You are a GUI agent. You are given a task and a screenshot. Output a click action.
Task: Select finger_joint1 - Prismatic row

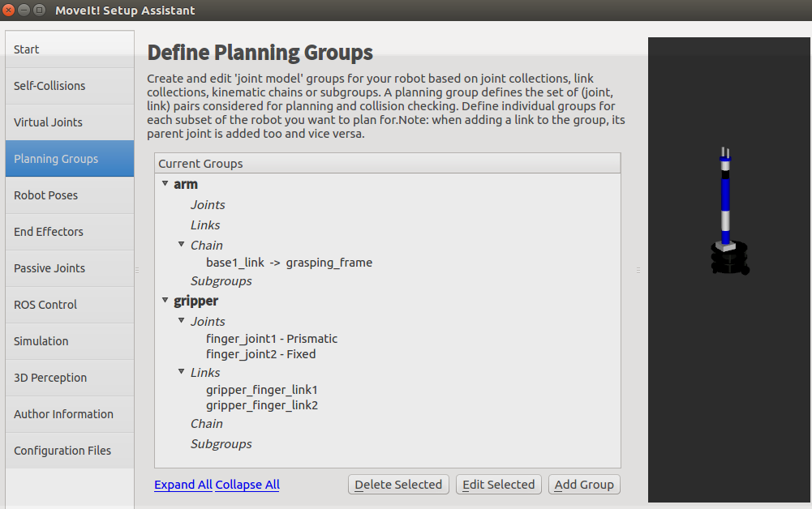(x=272, y=339)
